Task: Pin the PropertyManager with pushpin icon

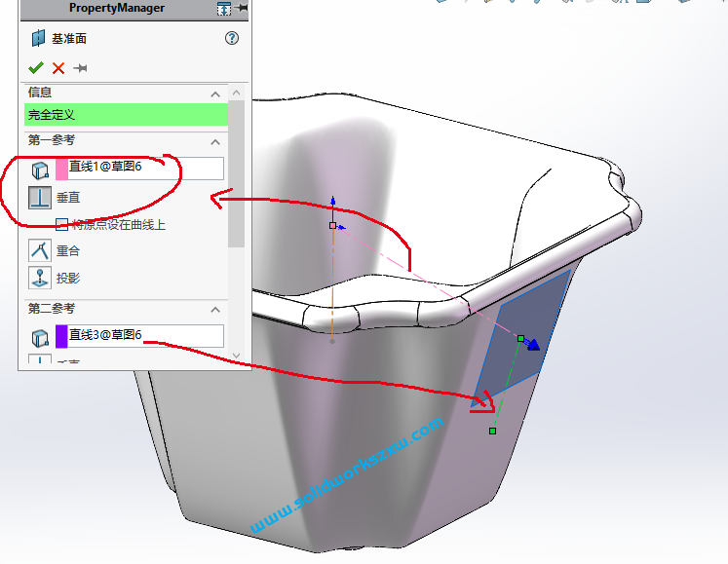Action: pos(81,67)
